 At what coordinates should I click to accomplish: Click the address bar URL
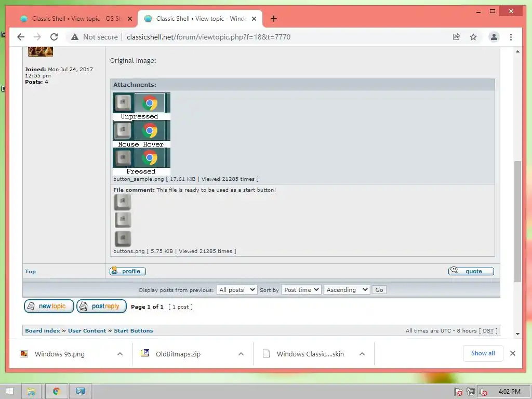(209, 37)
